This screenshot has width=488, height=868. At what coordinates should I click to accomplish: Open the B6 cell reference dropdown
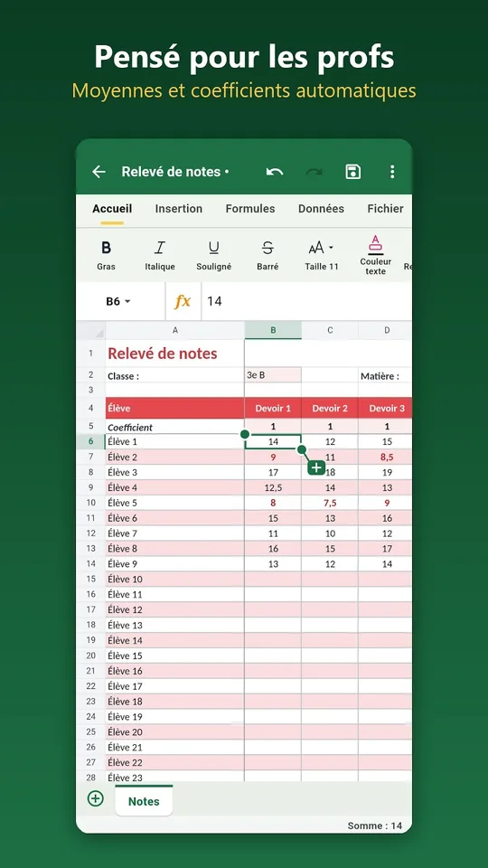(x=118, y=301)
